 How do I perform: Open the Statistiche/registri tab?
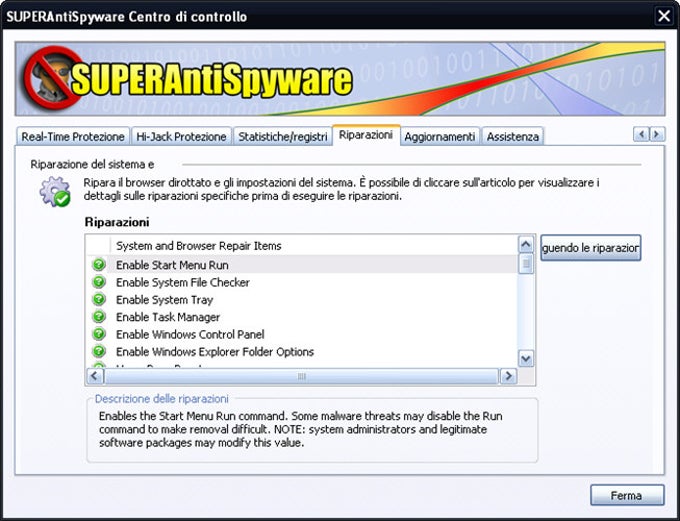[x=282, y=136]
